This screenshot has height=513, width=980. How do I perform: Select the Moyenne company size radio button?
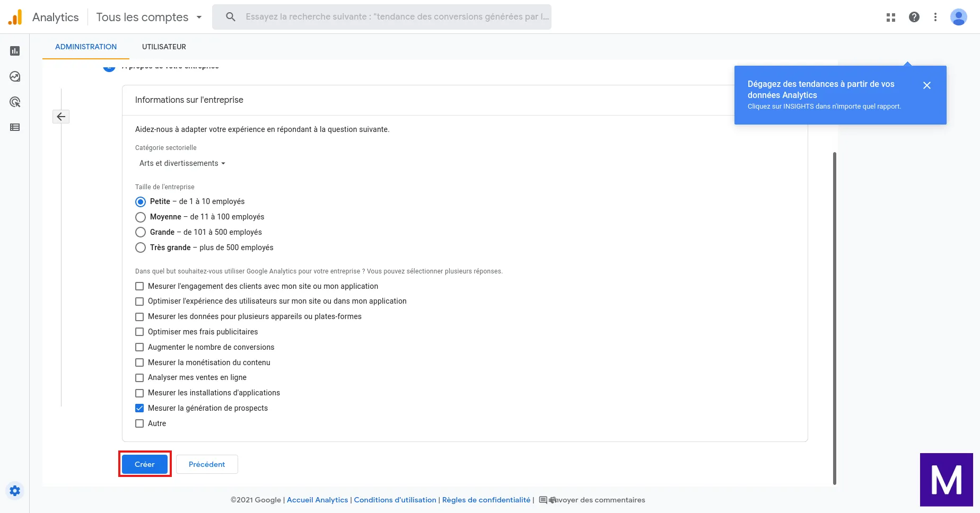pyautogui.click(x=141, y=217)
